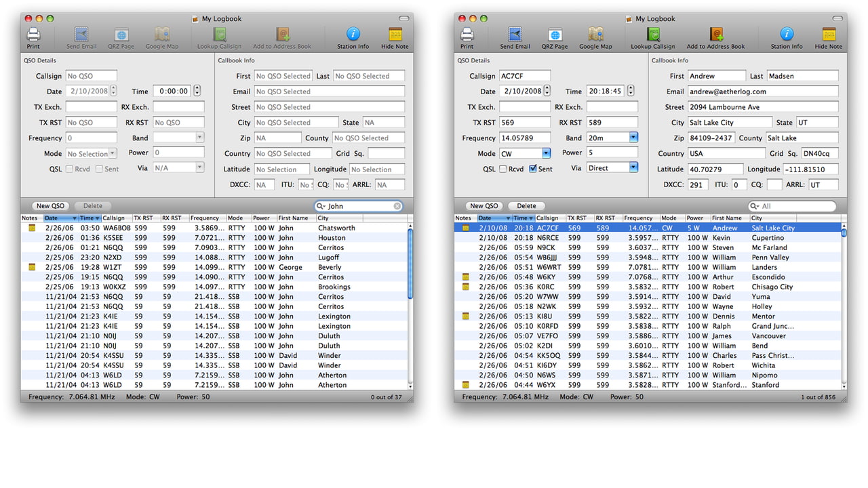This screenshot has width=868, height=488.
Task: Click New QSO button in left window
Action: pyautogui.click(x=51, y=206)
